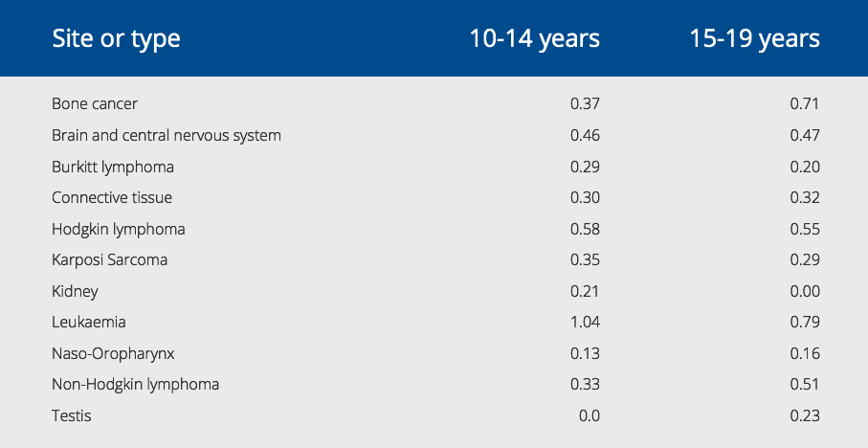Click Hodgkin lymphoma's 0.58 value
This screenshot has width=868, height=448.
coord(585,229)
